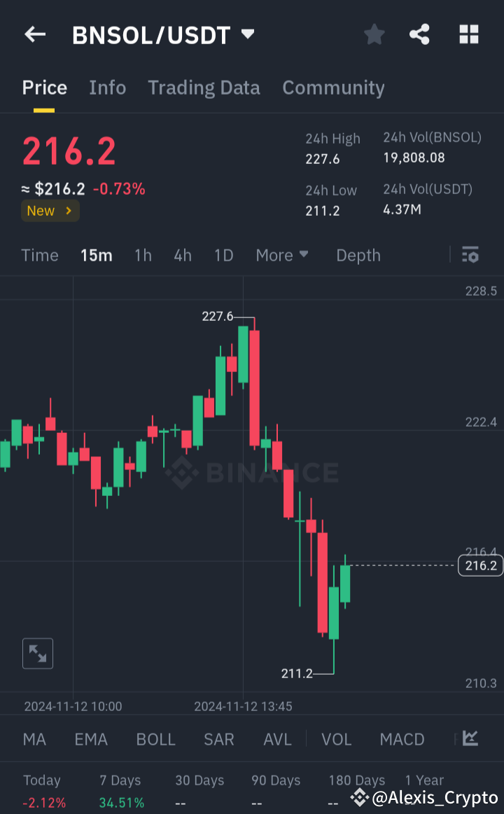Add BNSOL/USDT to favorites via star icon
Image resolution: width=504 pixels, height=814 pixels.
[374, 34]
